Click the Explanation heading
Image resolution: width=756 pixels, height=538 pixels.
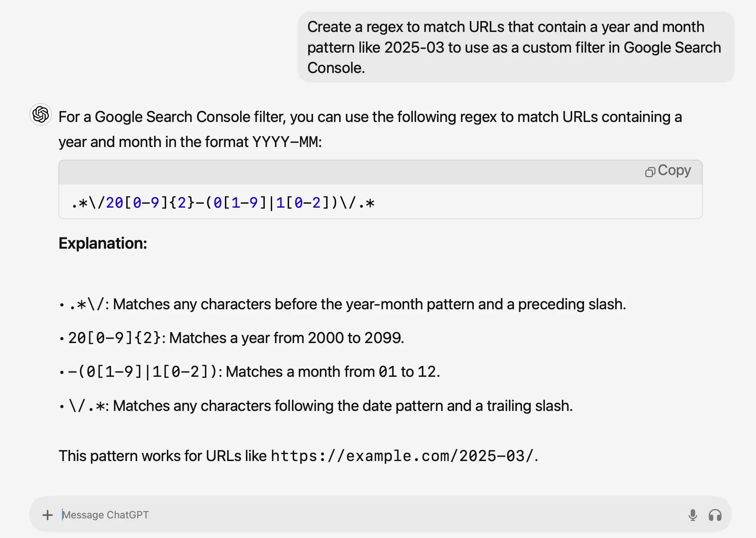tap(103, 243)
